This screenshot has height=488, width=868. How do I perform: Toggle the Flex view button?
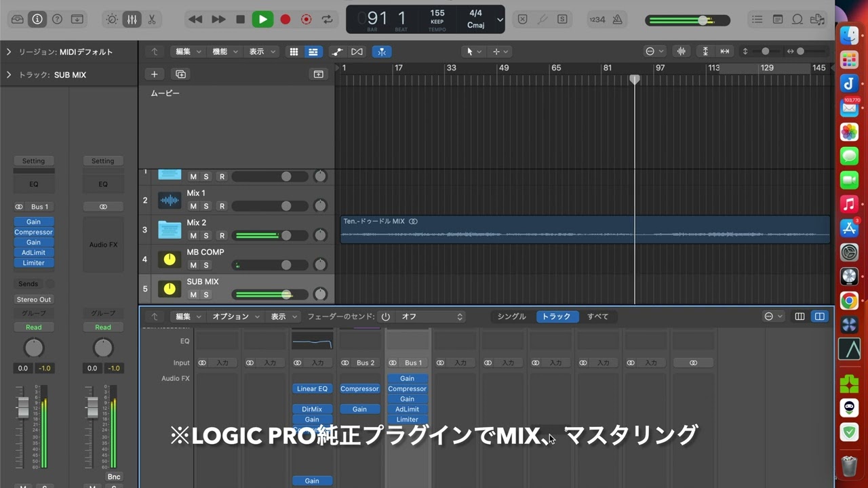click(x=357, y=52)
